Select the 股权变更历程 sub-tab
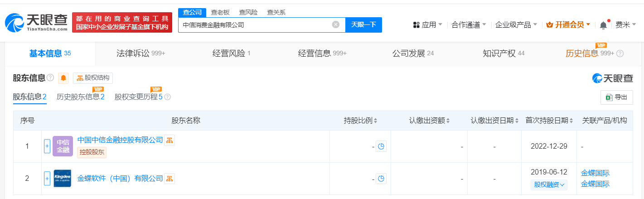 point(138,97)
